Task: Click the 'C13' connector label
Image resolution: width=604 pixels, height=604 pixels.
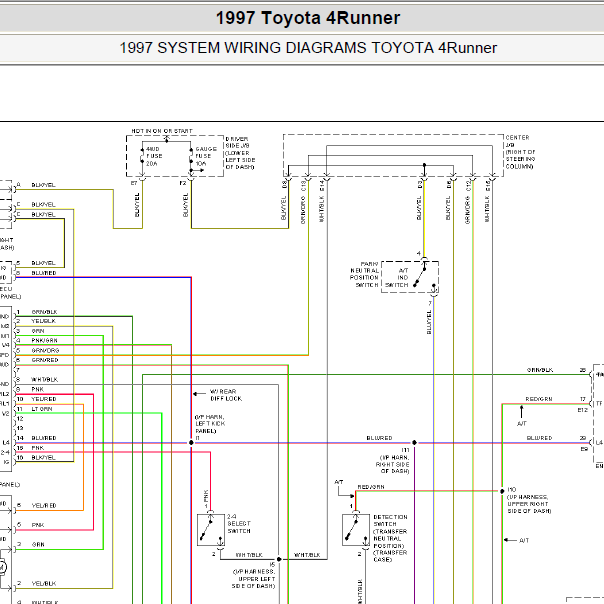Action: (304, 186)
